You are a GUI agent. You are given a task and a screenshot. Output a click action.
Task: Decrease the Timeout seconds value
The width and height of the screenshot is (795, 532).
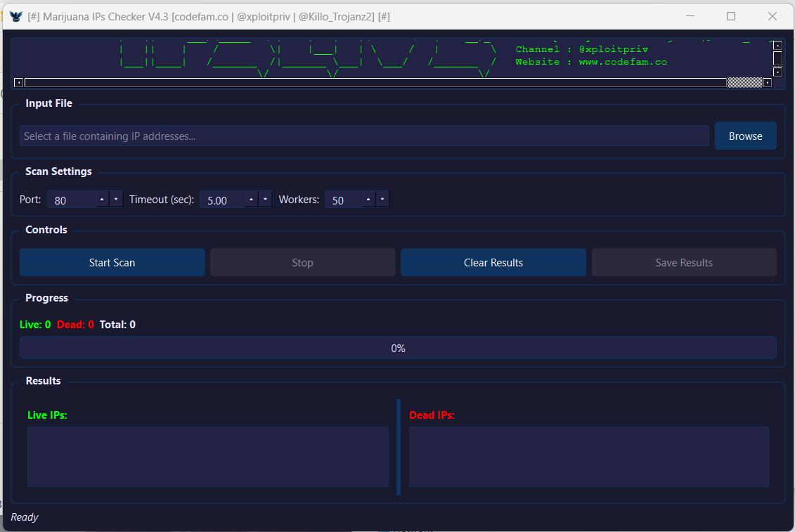265,200
